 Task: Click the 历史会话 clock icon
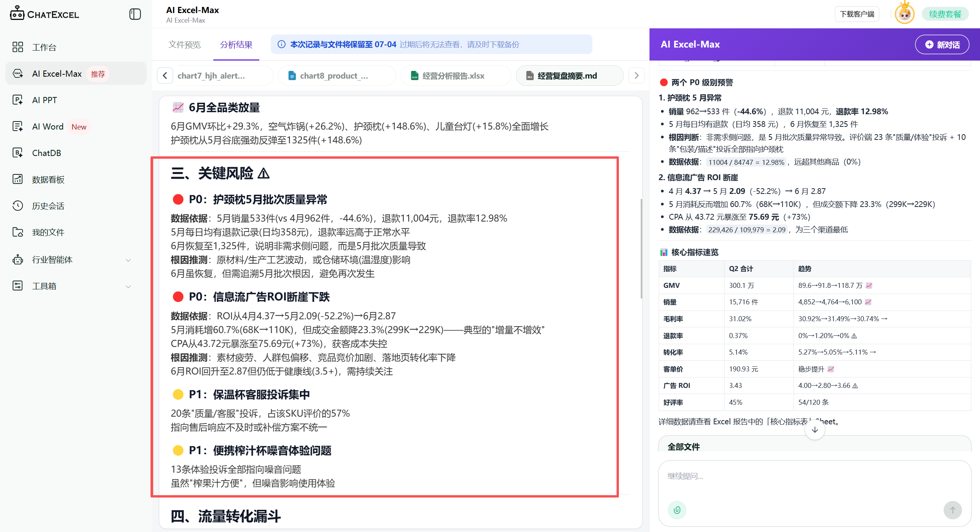point(18,206)
